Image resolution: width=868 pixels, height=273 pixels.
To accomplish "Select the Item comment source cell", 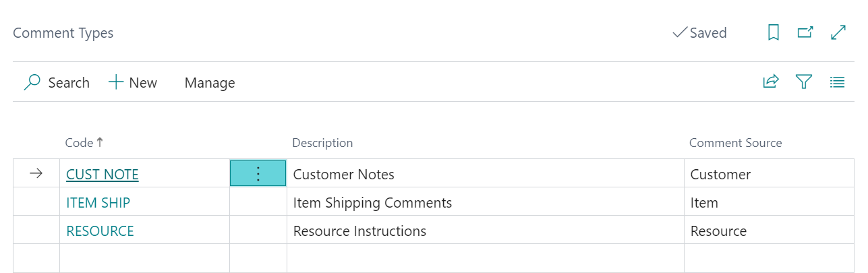I will click(769, 202).
